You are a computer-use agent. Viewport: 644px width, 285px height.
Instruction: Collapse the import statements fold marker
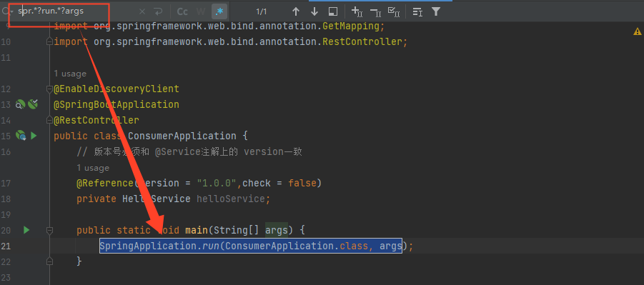[50, 41]
